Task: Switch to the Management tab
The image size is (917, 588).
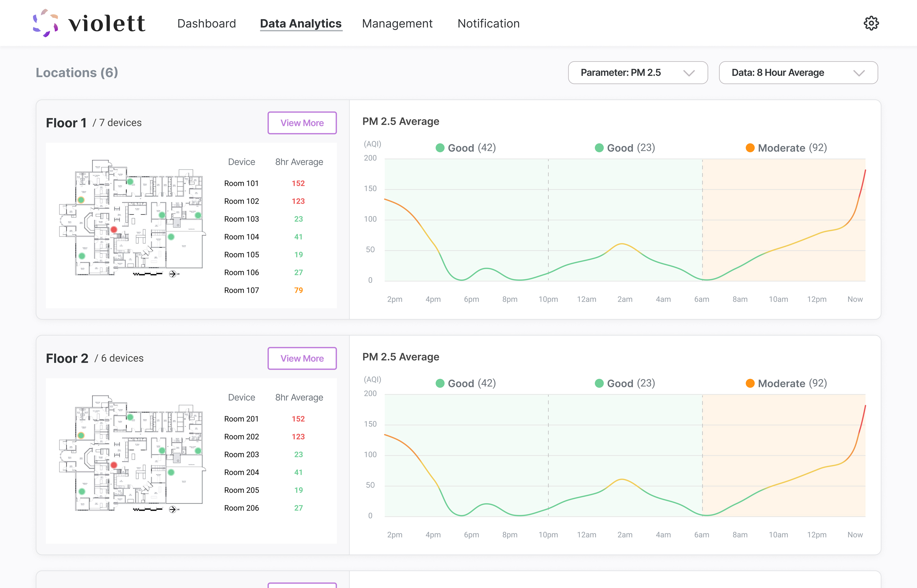Action: click(x=397, y=24)
